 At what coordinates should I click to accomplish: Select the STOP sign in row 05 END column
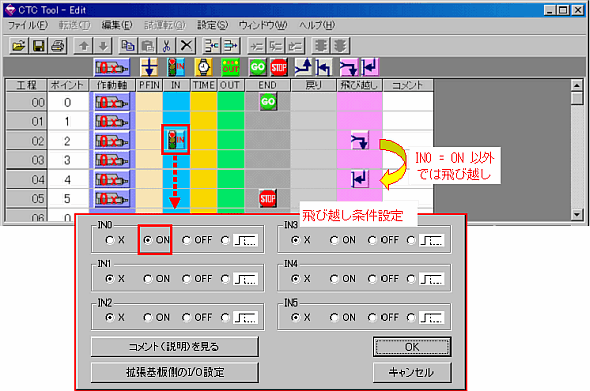(x=268, y=198)
